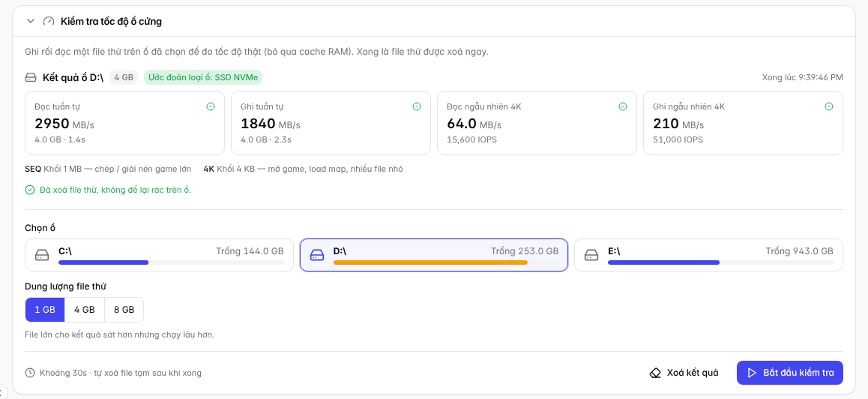
Task: Click the Kết quả ổ D:\ heading
Action: 73,77
